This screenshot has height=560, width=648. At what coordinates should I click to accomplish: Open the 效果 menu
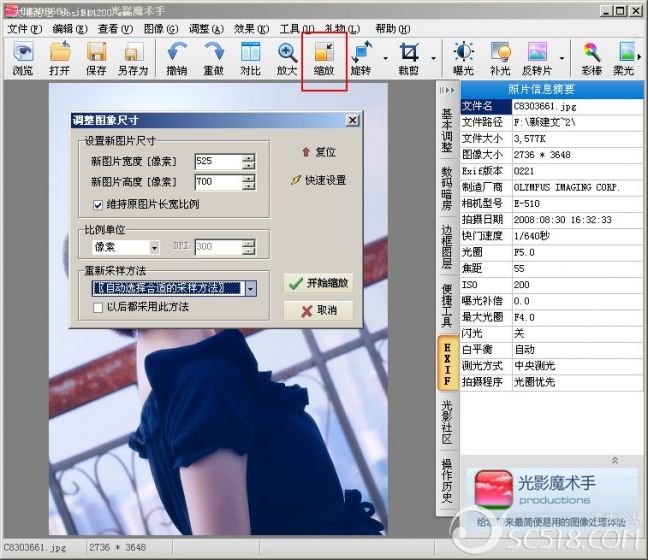coord(244,29)
